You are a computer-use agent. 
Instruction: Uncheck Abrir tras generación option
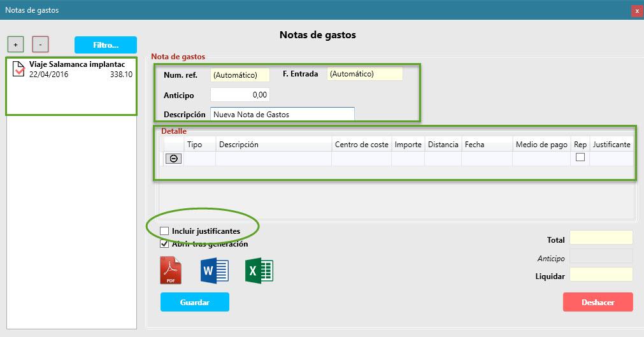[164, 244]
